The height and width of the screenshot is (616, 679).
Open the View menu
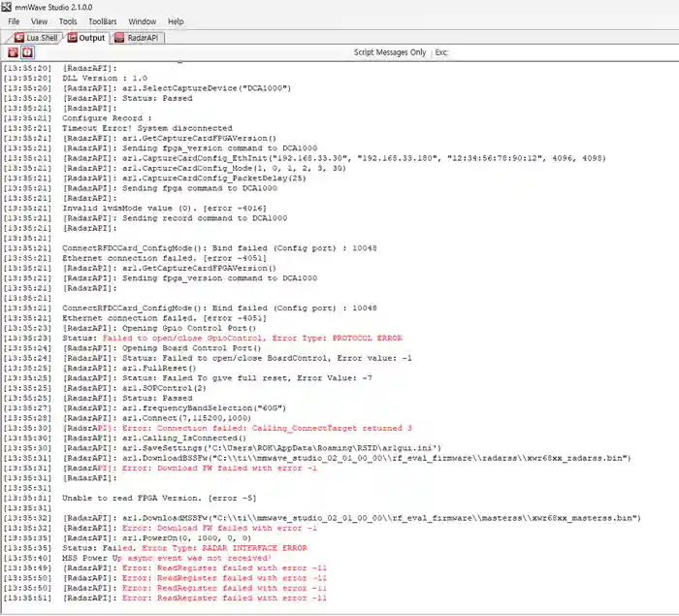point(39,21)
